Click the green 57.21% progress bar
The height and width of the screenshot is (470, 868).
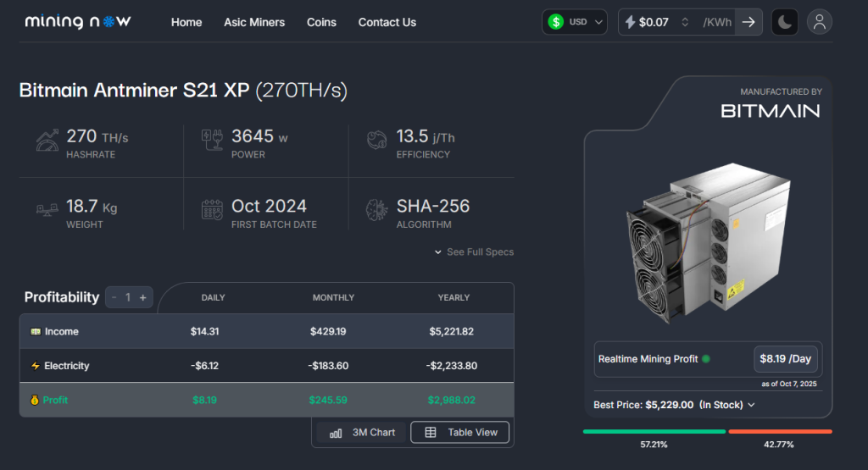pyautogui.click(x=654, y=431)
